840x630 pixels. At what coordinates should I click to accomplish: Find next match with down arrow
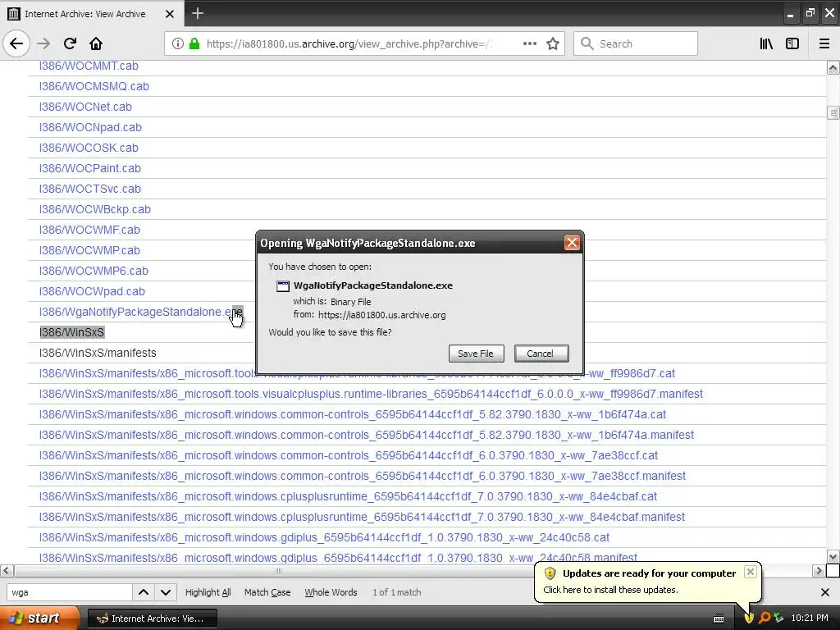click(x=166, y=592)
